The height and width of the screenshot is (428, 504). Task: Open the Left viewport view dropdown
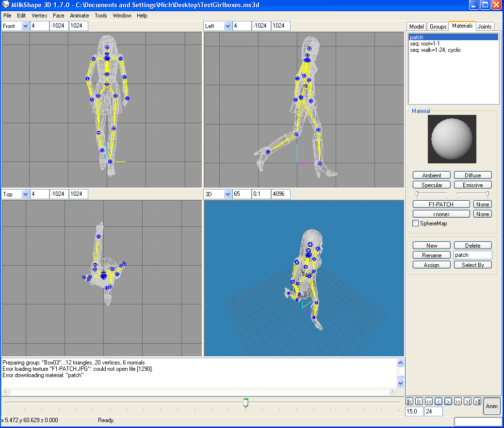point(228,26)
